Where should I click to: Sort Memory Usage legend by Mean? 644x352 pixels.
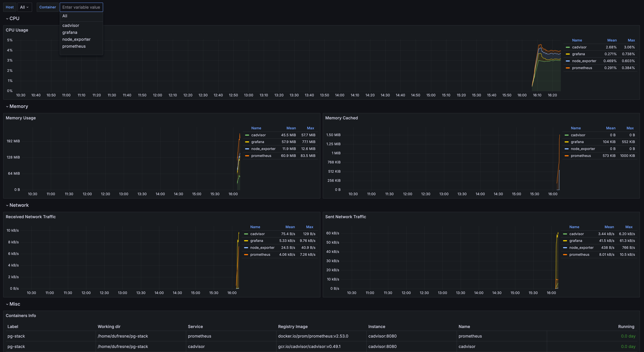click(x=291, y=128)
